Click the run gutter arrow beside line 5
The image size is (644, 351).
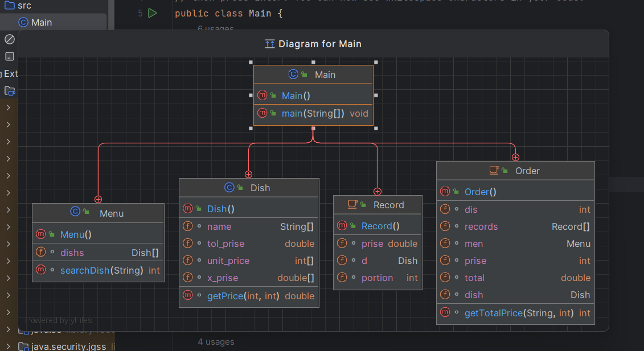click(x=152, y=13)
